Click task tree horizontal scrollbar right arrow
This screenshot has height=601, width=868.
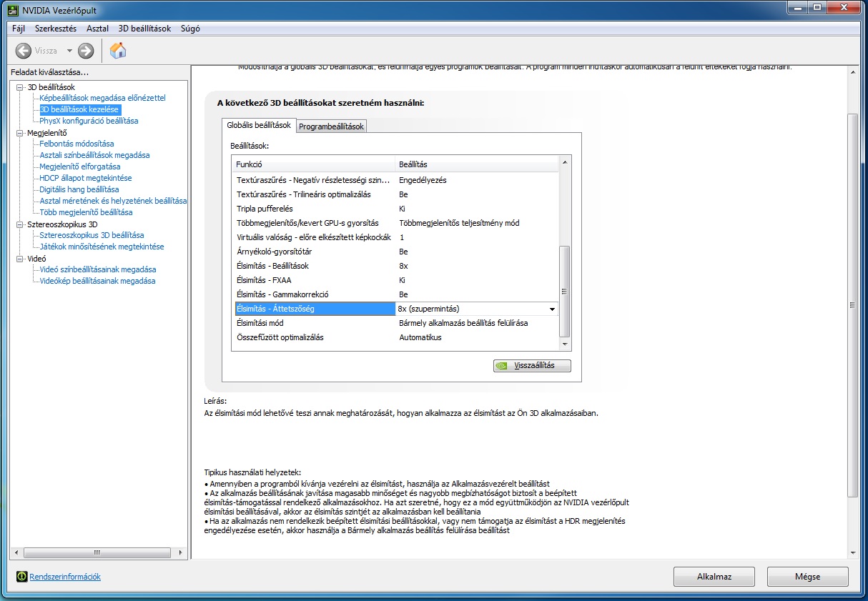(x=182, y=553)
